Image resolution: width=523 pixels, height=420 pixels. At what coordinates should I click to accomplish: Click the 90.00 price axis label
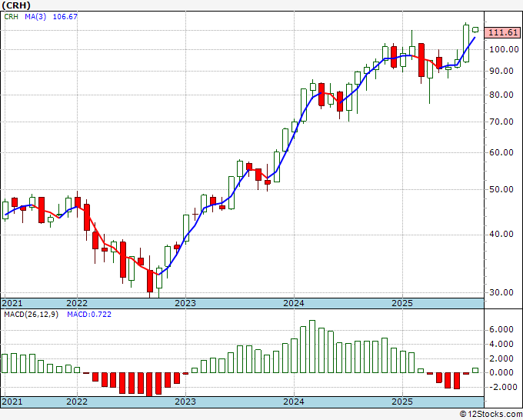(501, 71)
